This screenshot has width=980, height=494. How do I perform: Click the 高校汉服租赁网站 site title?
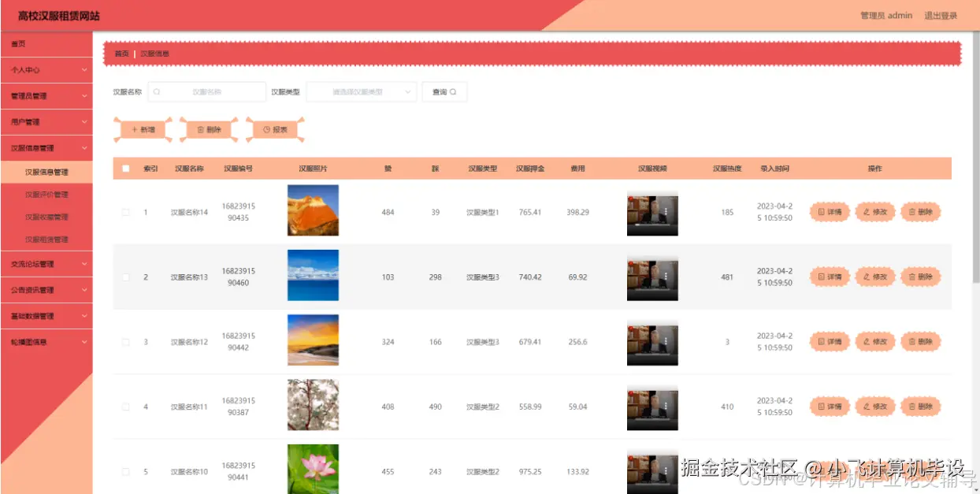coord(59,16)
